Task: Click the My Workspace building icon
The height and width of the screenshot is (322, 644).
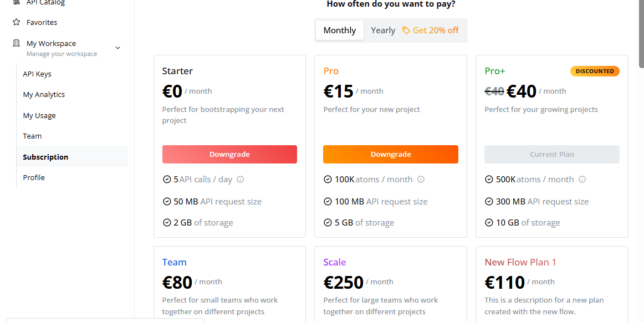Action: (x=16, y=43)
